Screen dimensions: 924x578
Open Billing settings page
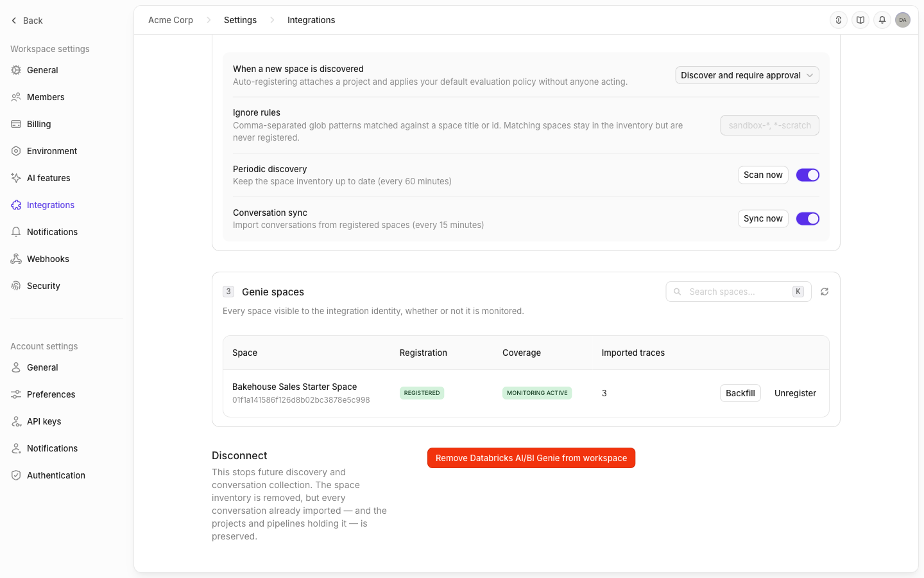(x=39, y=124)
